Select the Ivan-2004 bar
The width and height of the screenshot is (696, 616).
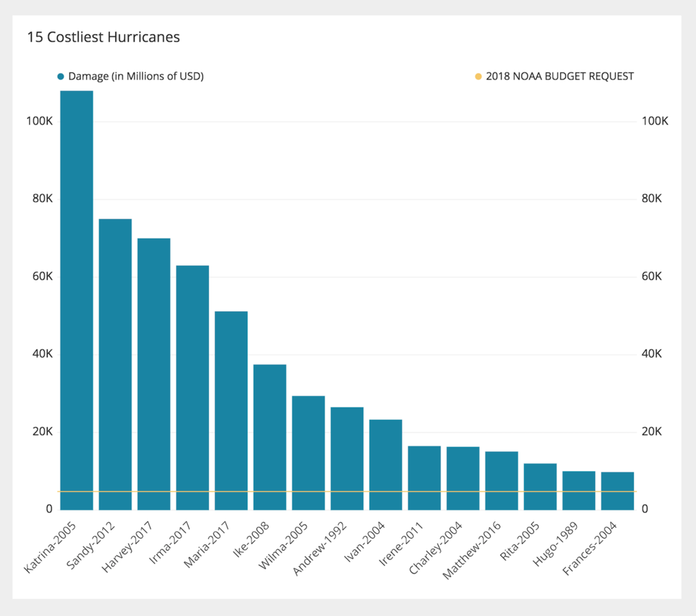386,465
